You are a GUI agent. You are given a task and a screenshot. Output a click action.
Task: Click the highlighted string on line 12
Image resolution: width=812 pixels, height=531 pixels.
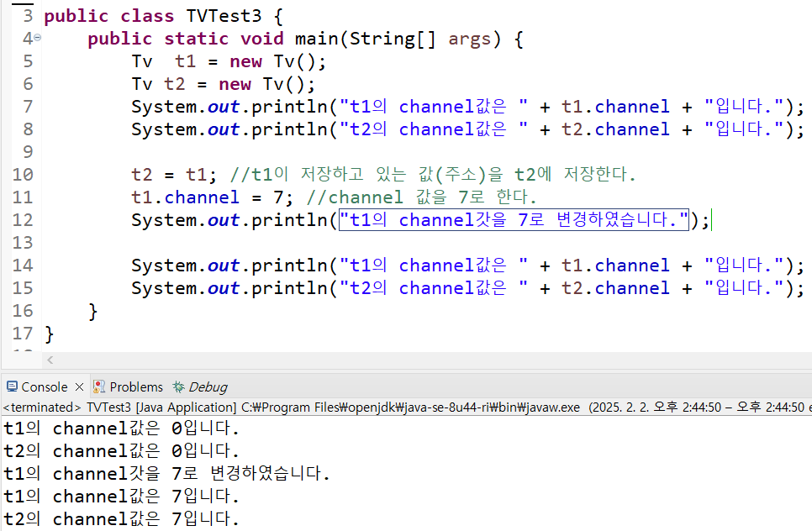514,220
